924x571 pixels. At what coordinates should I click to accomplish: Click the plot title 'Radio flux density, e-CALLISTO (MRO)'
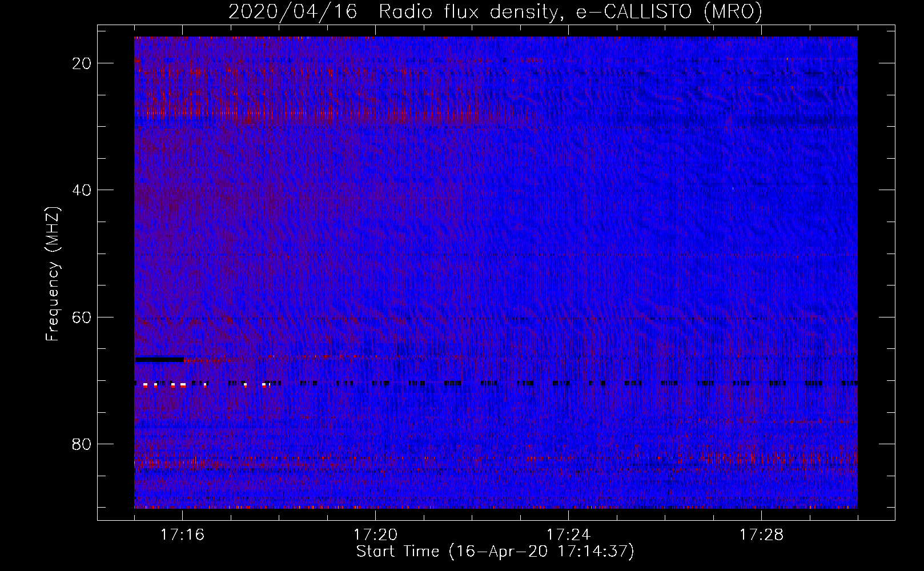pyautogui.click(x=570, y=11)
